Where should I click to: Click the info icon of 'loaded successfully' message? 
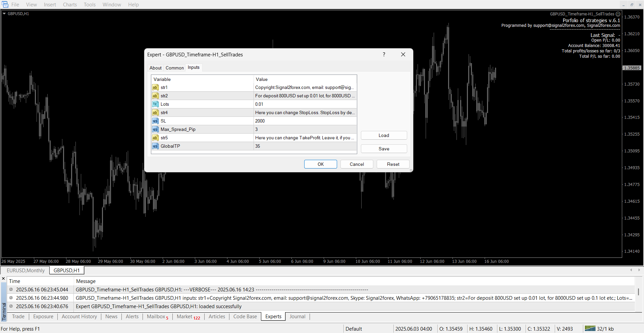coord(11,306)
